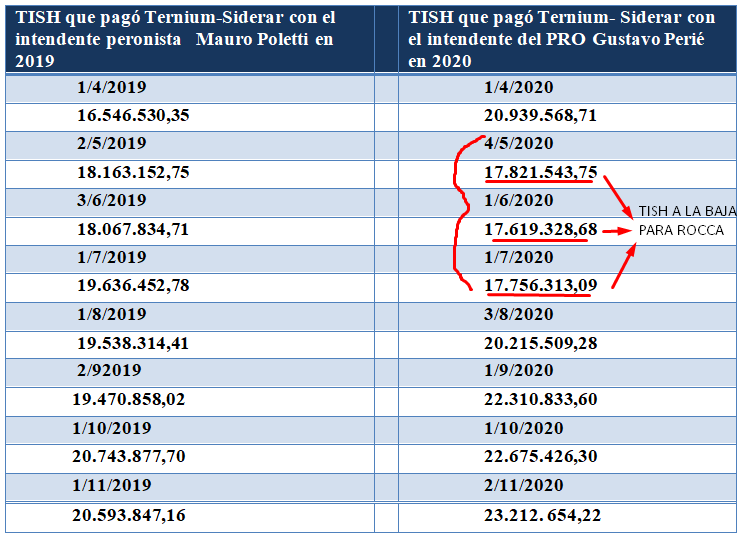Select the cell with amount 20.939.568,71
743x539 pixels.
(540, 116)
